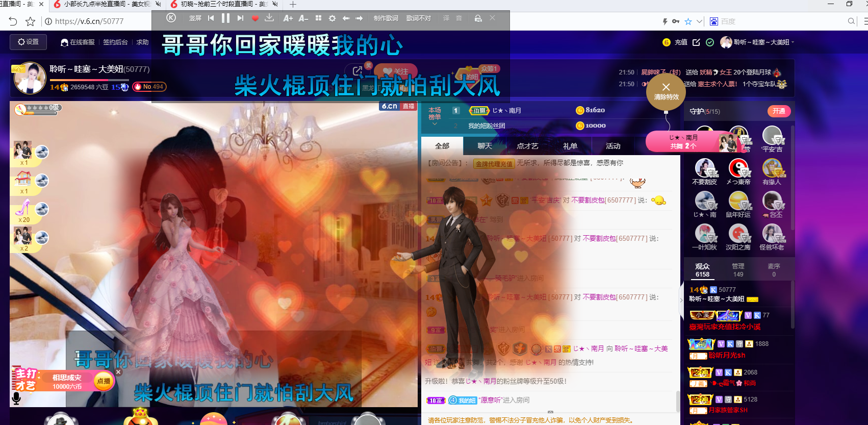Open lyrics bar gear settings

click(x=332, y=18)
